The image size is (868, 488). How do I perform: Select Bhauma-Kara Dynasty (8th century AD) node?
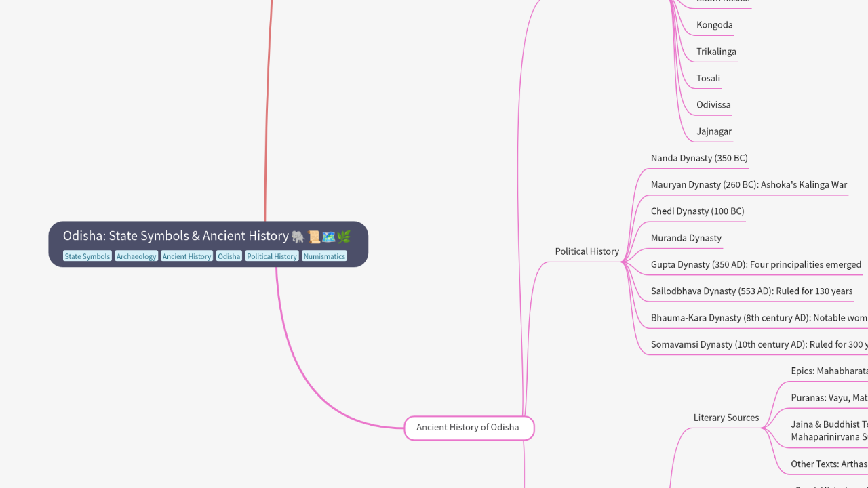point(759,318)
